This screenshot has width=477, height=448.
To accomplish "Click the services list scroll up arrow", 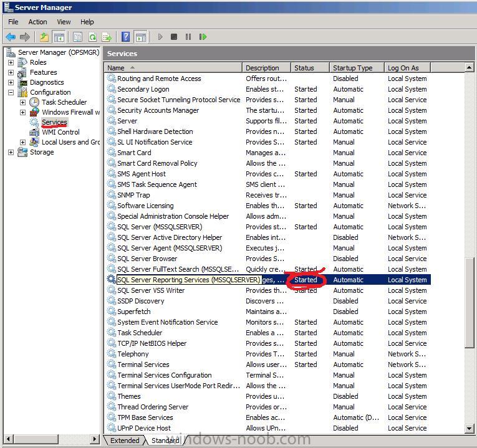I will [470, 67].
